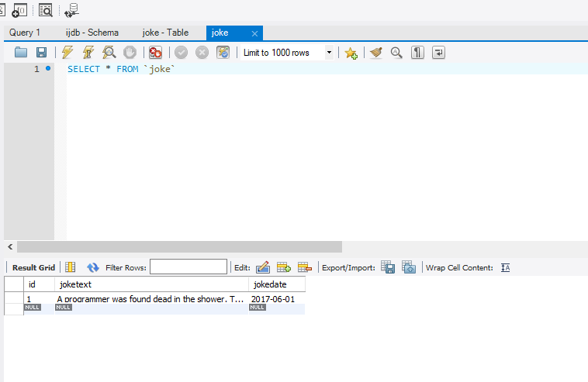Refresh result data icon
The image size is (588, 382).
[92, 267]
